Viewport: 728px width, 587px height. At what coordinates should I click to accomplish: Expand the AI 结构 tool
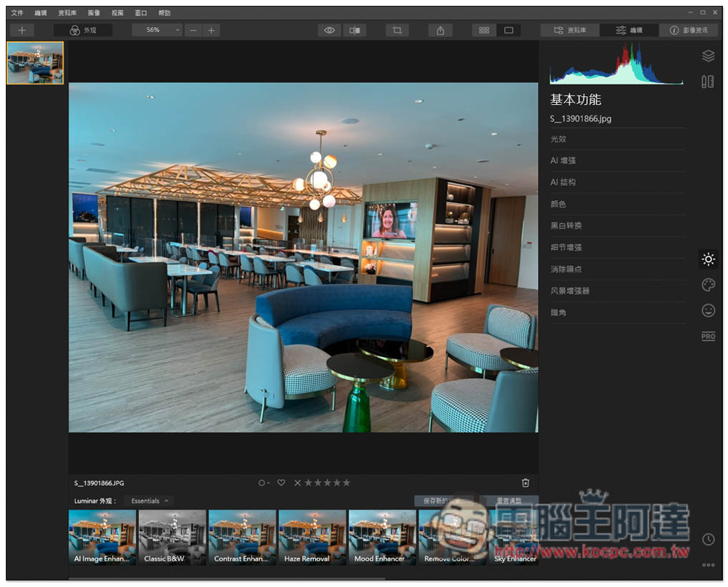617,182
